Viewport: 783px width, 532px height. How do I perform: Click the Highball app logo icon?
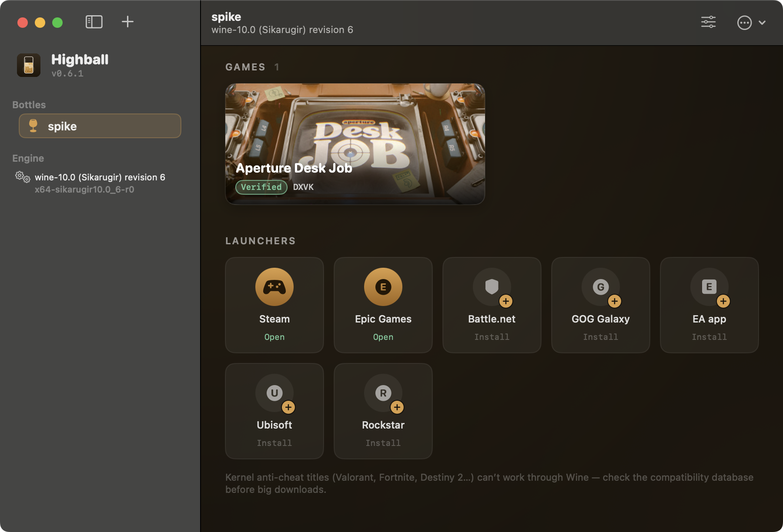point(29,65)
